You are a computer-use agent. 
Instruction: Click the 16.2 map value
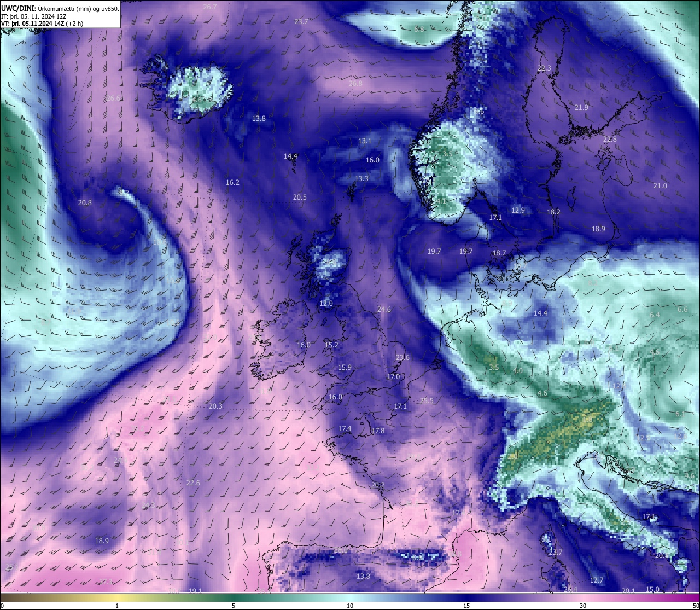pos(232,183)
